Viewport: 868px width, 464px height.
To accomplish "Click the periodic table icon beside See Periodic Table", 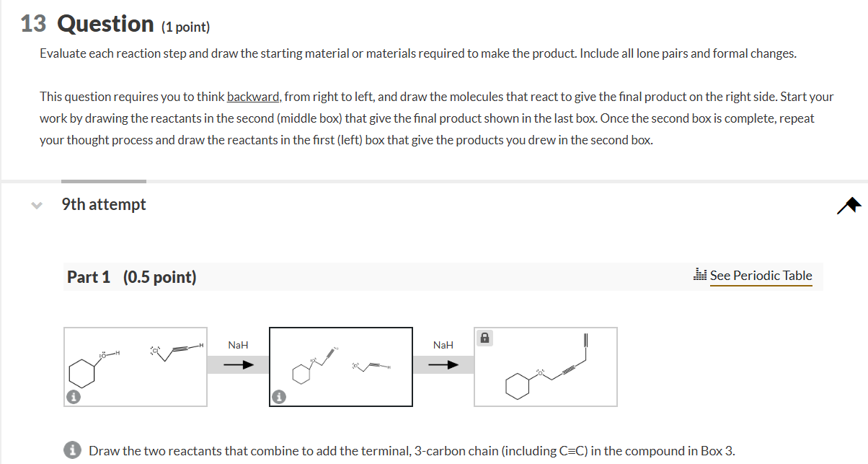I will (700, 275).
